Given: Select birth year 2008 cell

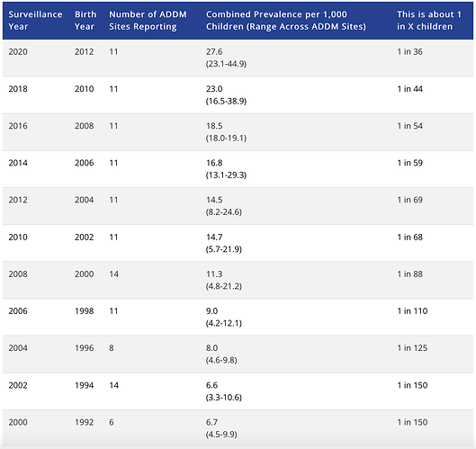Looking at the screenshot, I should (x=85, y=126).
